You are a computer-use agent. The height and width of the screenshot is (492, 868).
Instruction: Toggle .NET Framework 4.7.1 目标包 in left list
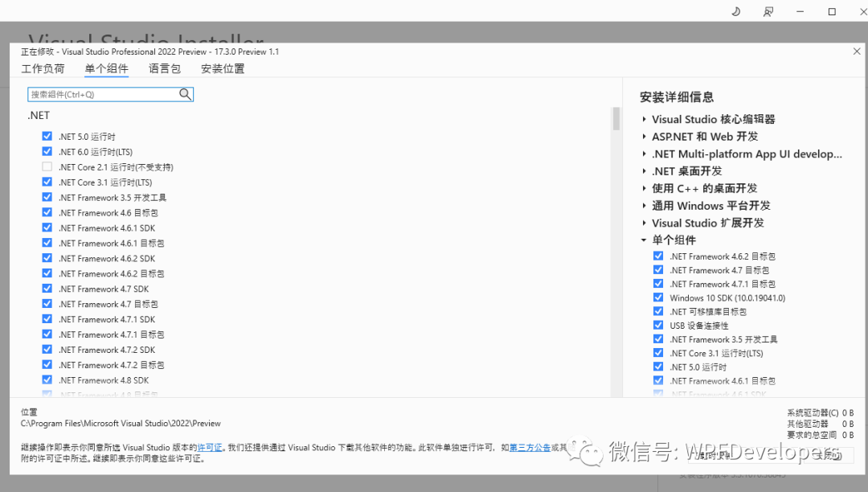tap(47, 334)
